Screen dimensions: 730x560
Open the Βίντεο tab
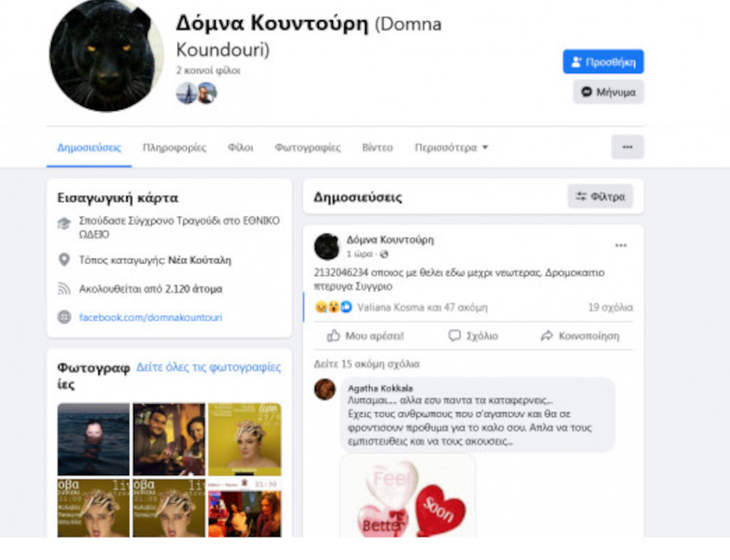pos(377,147)
